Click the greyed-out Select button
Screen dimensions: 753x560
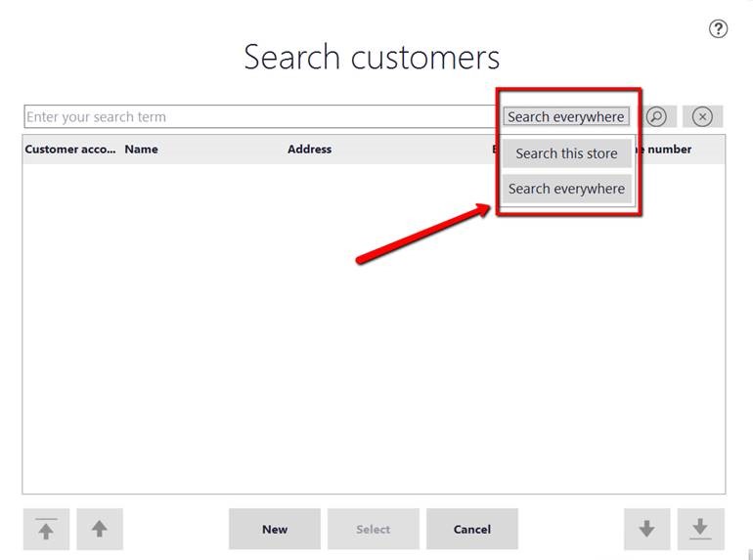[373, 529]
